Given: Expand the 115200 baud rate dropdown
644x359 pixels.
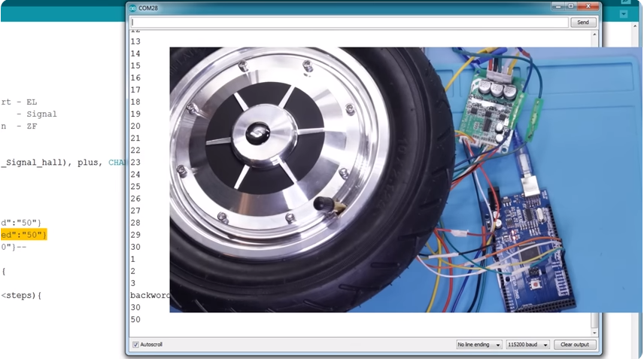Looking at the screenshot, I should (527, 345).
